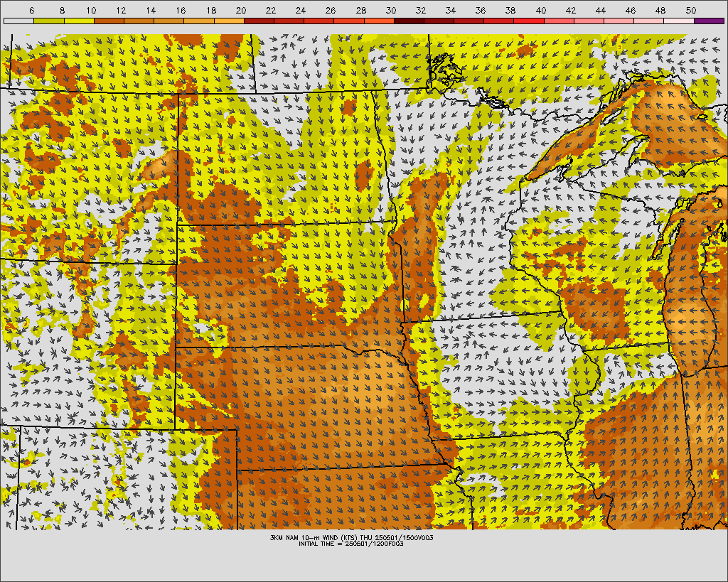
Task: Select legend swatch between 24 and 26
Action: (x=319, y=21)
